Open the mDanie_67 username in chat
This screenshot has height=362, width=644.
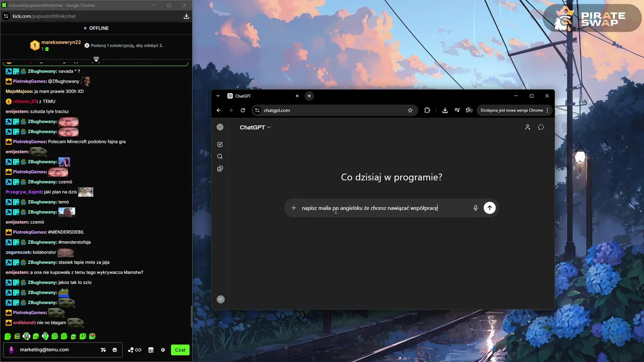click(x=25, y=102)
